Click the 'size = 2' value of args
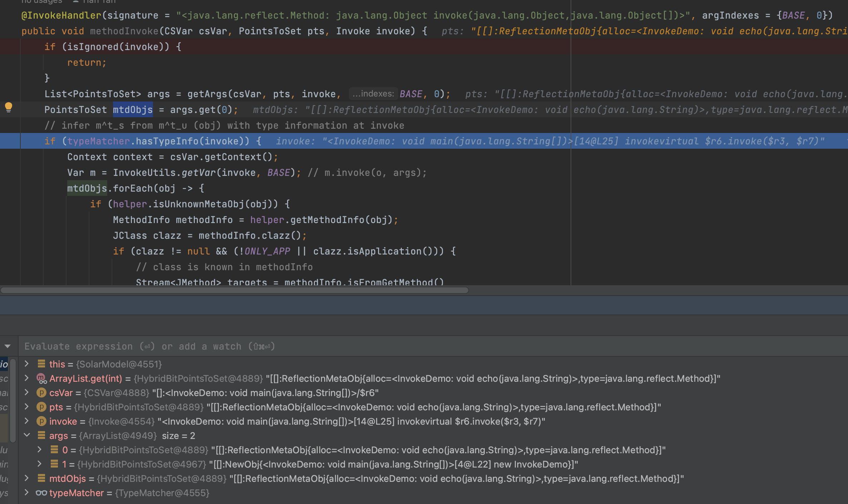Image resolution: width=848 pixels, height=504 pixels. [x=178, y=435]
